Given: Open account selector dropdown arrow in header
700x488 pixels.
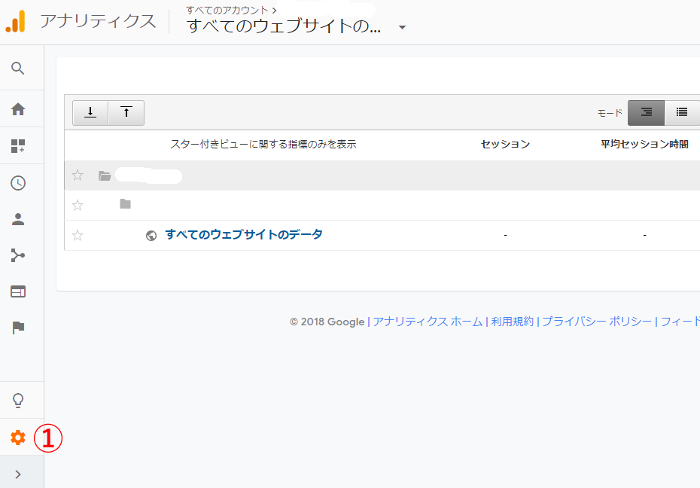Looking at the screenshot, I should pos(402,27).
